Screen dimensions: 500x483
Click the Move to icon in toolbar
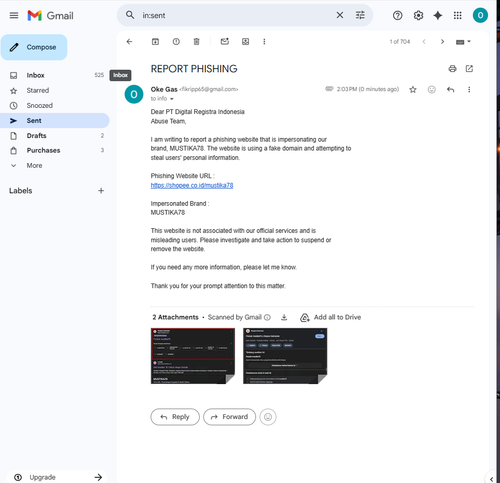tap(245, 42)
